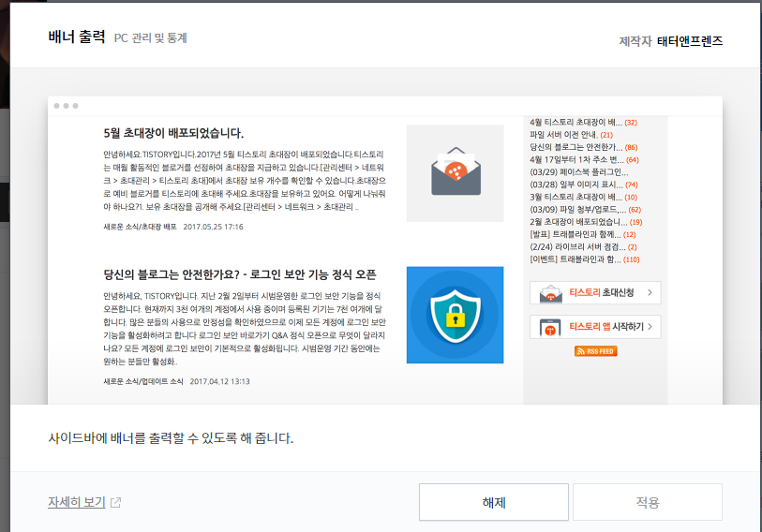Image resolution: width=762 pixels, height=532 pixels.
Task: Click the description 사이드바에 배너를 출력할 수 있도록
Action: [x=171, y=438]
